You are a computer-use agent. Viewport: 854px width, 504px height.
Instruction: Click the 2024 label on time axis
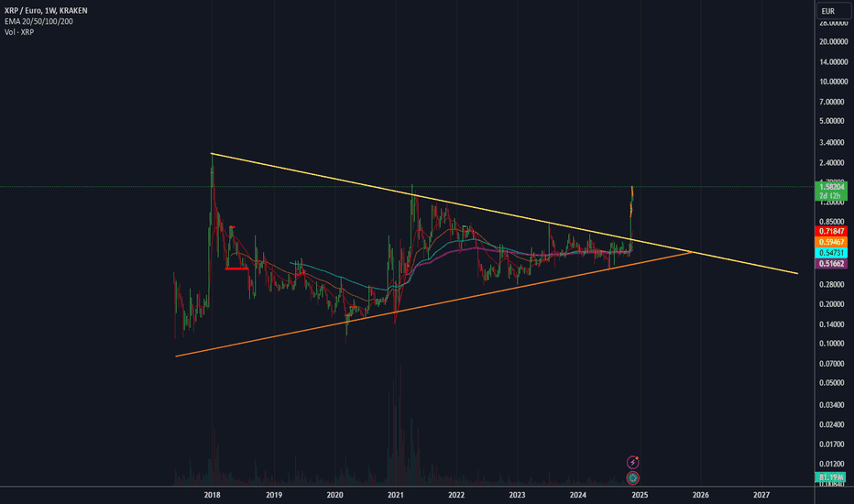(x=578, y=495)
